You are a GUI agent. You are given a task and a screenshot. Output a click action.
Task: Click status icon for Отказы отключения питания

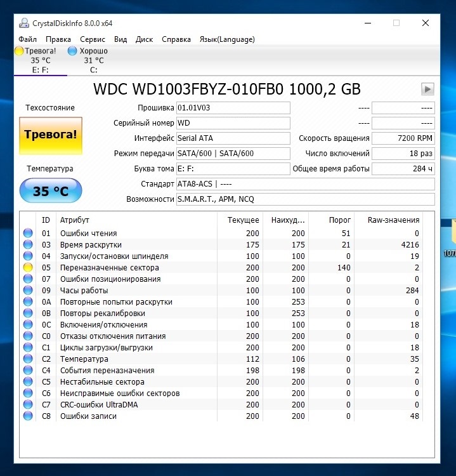pyautogui.click(x=28, y=336)
